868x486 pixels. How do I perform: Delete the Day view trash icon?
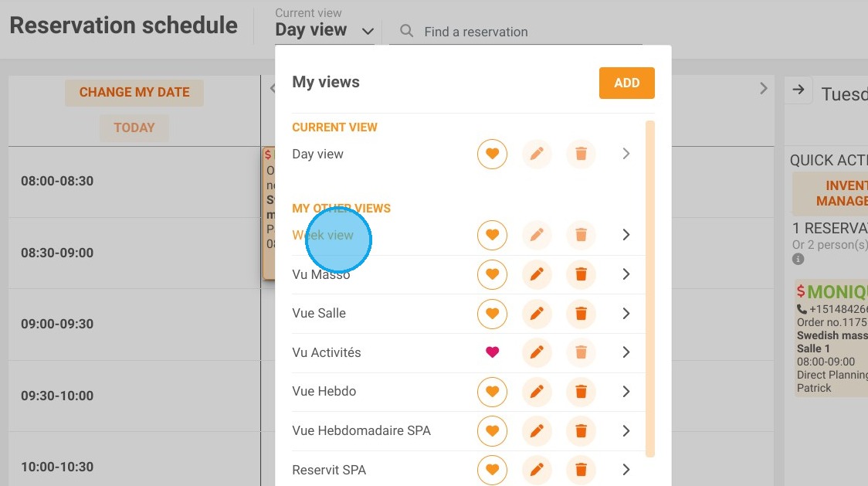coord(581,154)
